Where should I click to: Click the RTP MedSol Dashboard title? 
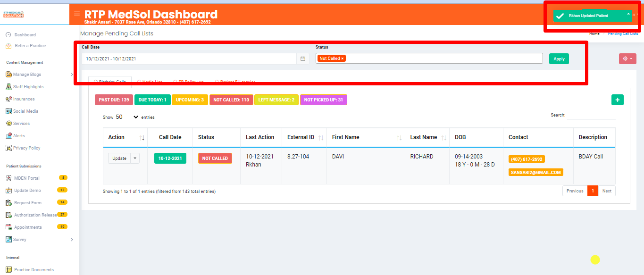(x=151, y=14)
